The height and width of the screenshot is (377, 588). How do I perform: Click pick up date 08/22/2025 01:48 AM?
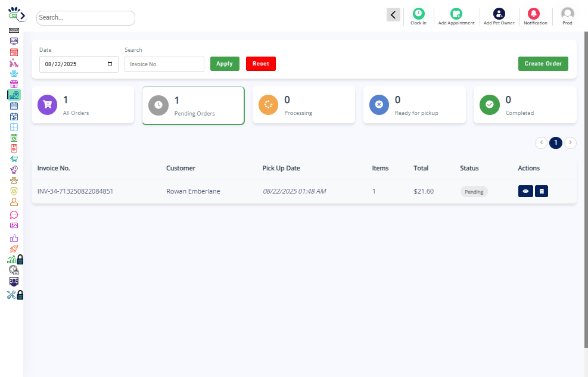(294, 191)
